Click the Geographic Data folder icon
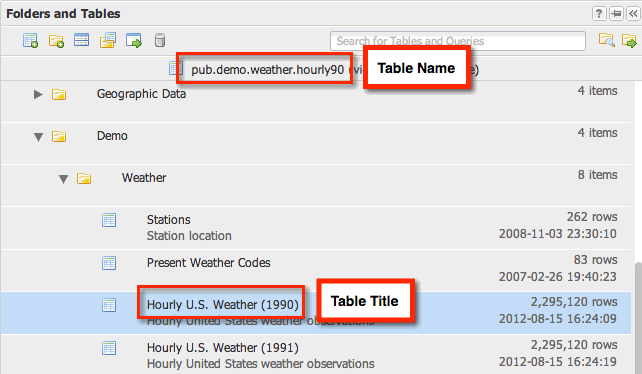The width and height of the screenshot is (642, 374). point(59,95)
